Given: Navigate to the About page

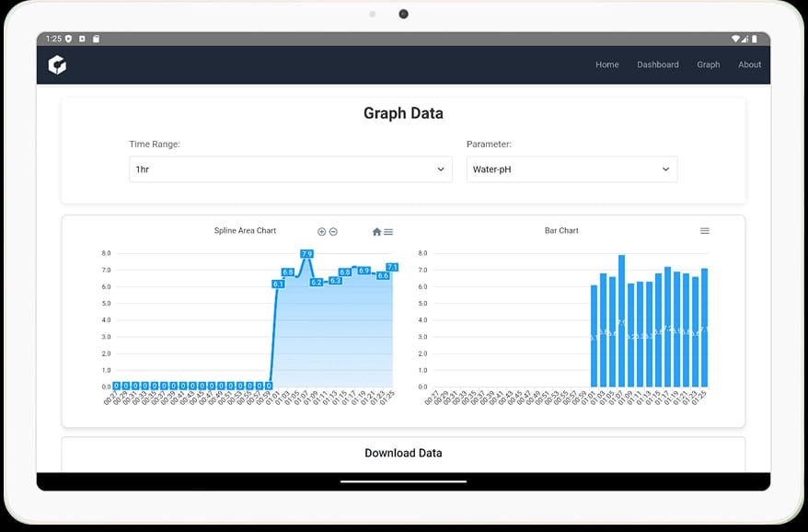Looking at the screenshot, I should click(x=749, y=64).
